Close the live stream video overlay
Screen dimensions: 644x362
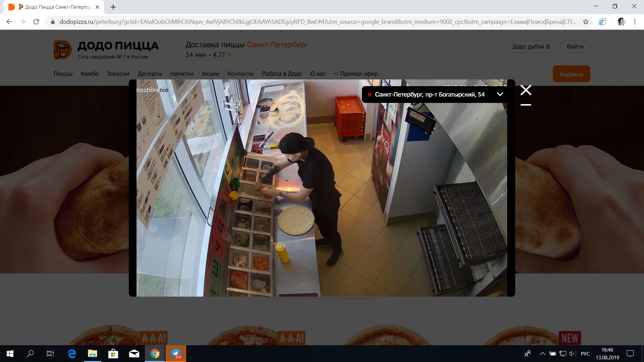pyautogui.click(x=526, y=90)
